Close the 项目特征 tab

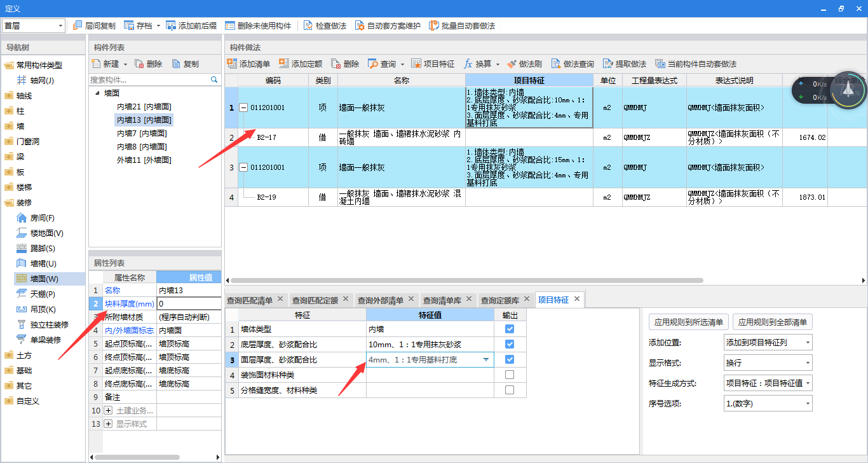(x=576, y=299)
